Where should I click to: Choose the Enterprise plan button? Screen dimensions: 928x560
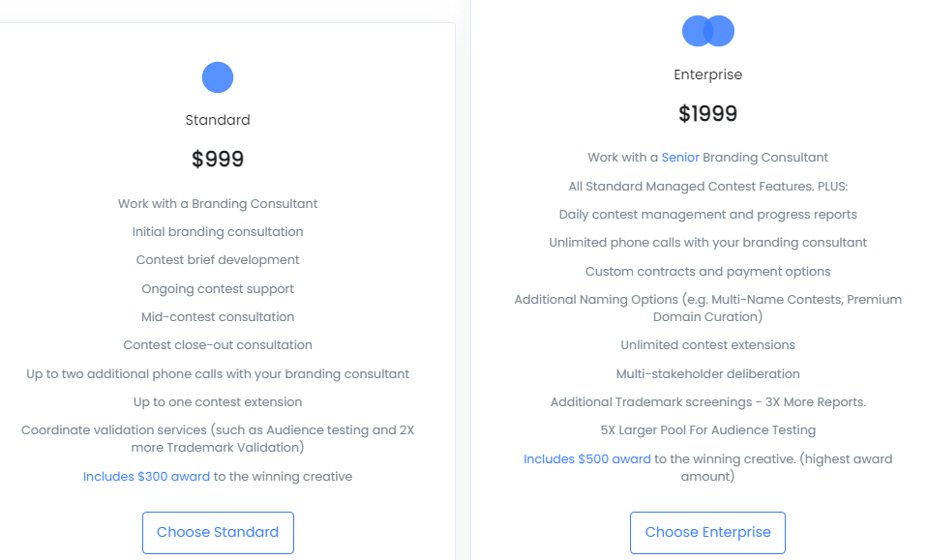[x=707, y=532]
